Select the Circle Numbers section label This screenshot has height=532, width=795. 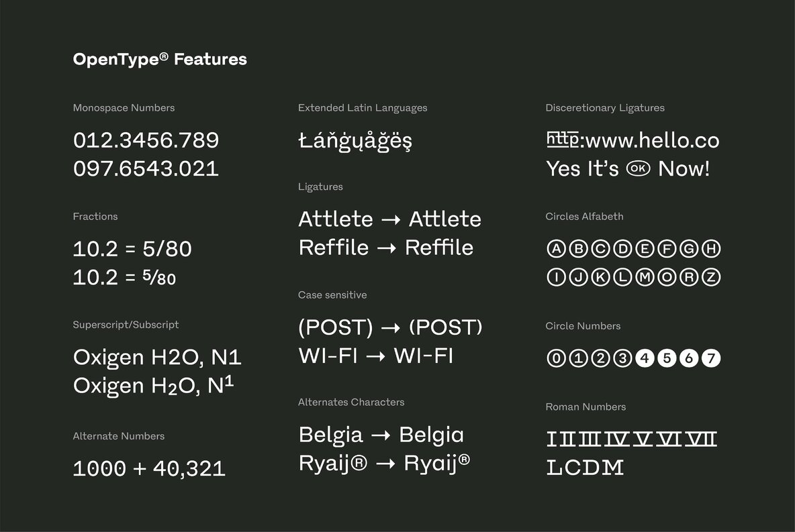583,326
